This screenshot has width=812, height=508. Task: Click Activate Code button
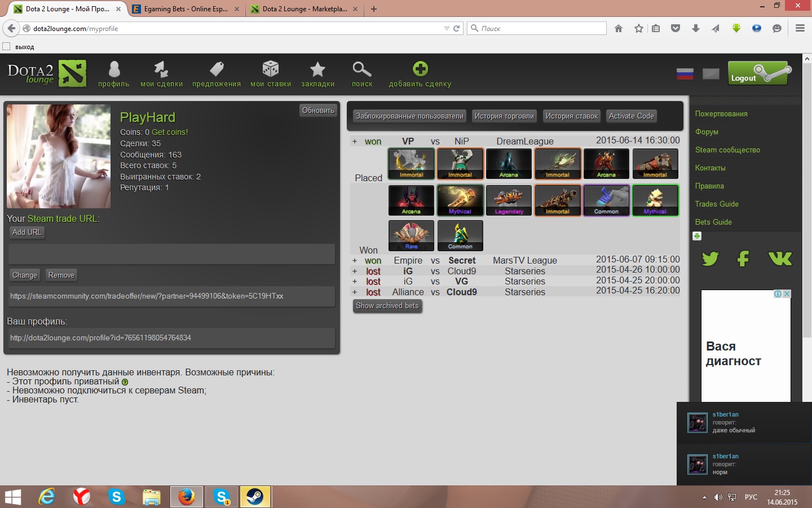[x=632, y=116]
